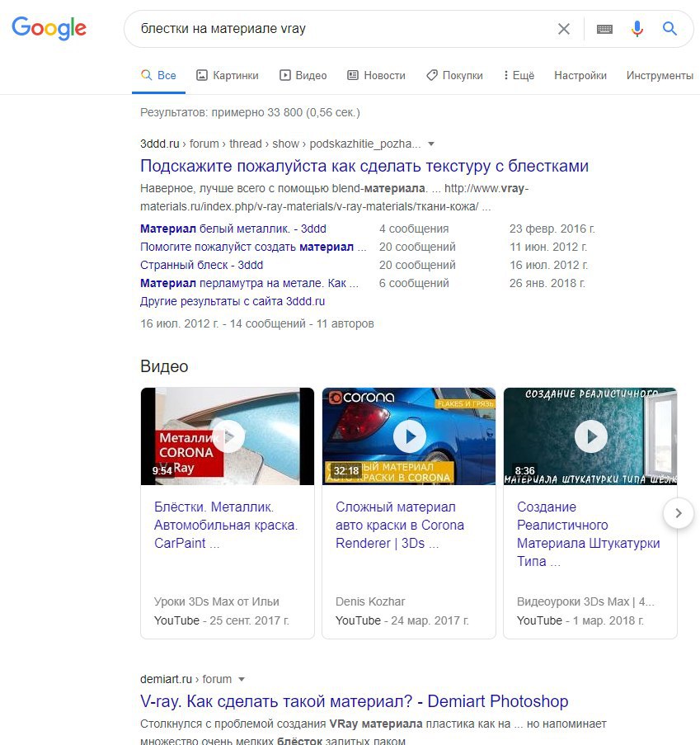Screen dimensions: 700x745
Task: Click the 11 июн. 2012 г. date
Action: 548,247
